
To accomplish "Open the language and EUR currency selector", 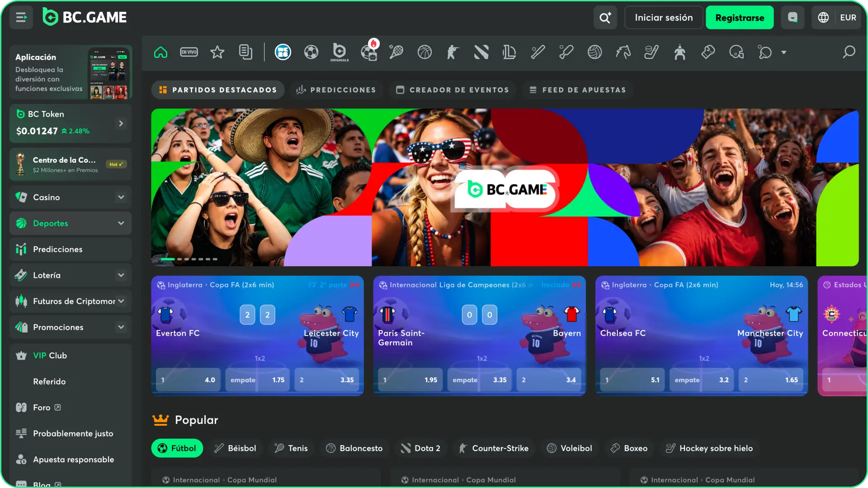I will 837,18.
